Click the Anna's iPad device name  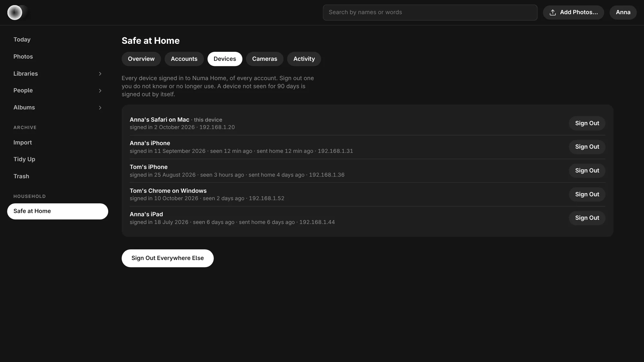coord(146,214)
